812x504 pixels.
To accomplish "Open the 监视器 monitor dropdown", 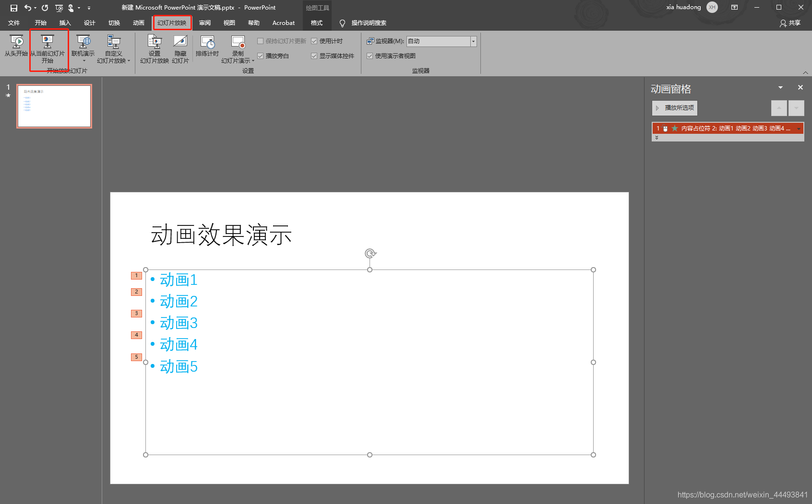I will tap(473, 41).
